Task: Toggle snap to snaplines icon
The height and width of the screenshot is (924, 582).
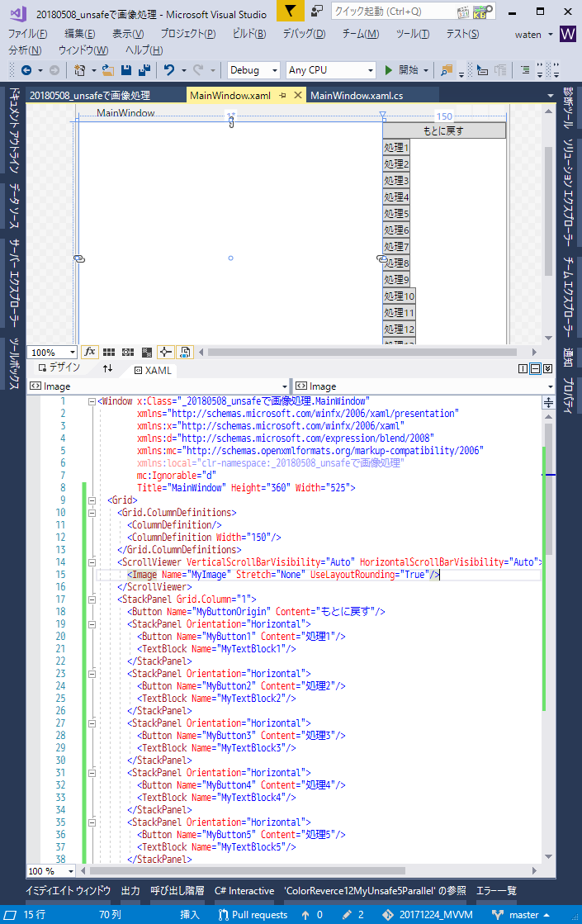Action: pos(166,352)
